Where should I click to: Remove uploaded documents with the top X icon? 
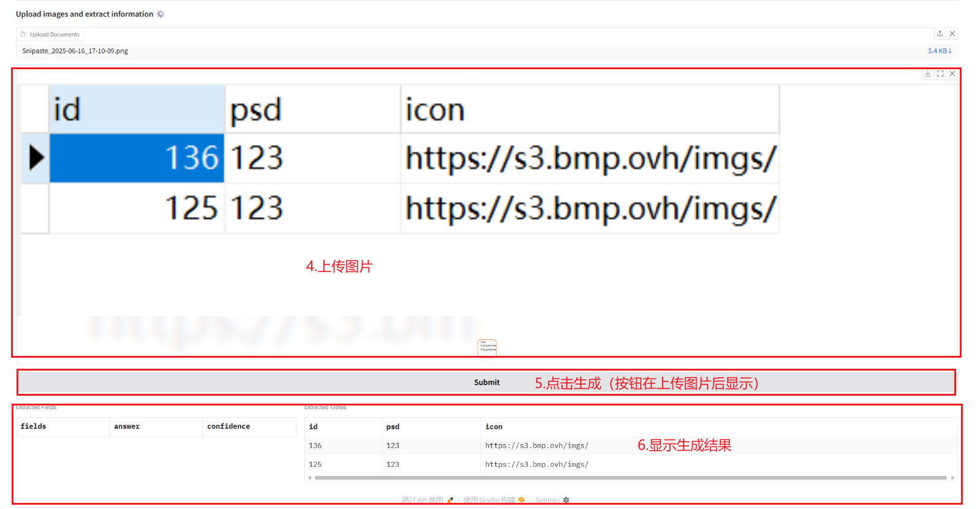952,34
